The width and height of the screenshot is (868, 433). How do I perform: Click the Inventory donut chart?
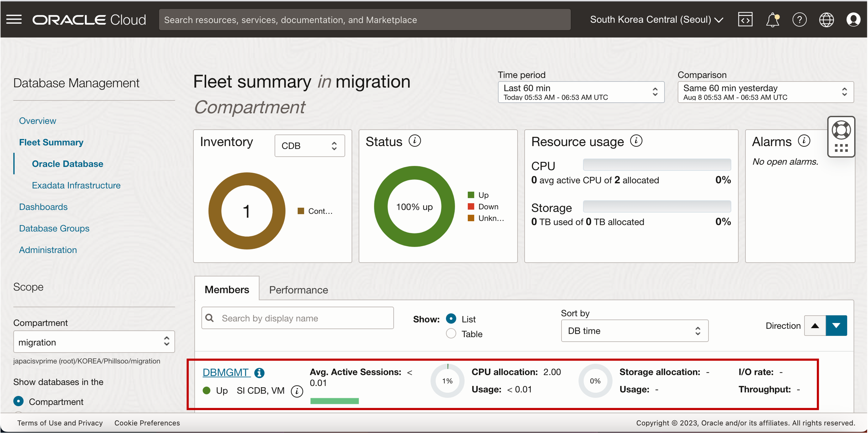[x=247, y=211]
